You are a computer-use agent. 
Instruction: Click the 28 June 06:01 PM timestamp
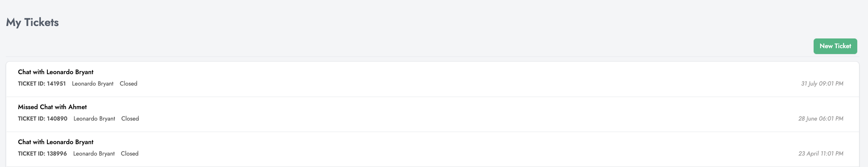click(821, 118)
